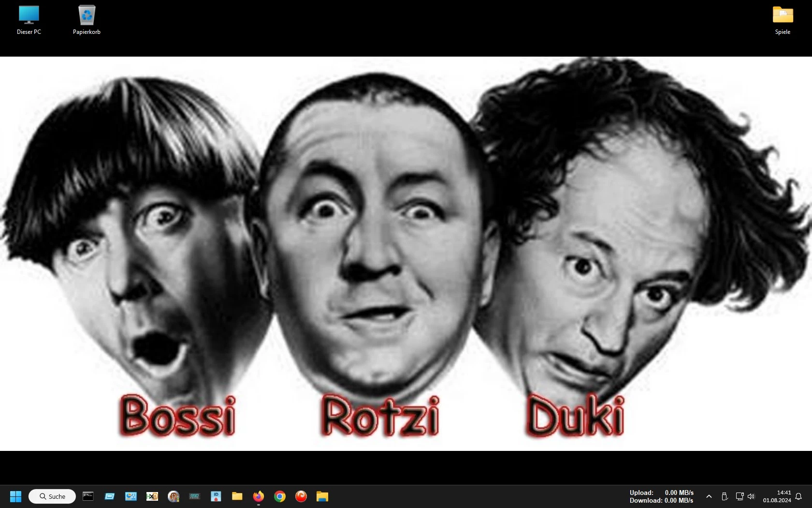Open the network tray icon
This screenshot has height=508, width=812.
(x=739, y=496)
